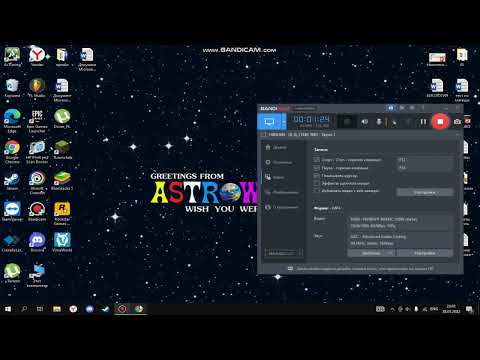Viewport: 480px width, 360px height.
Task: Enable mouse click effects checkbox
Action: click(316, 183)
